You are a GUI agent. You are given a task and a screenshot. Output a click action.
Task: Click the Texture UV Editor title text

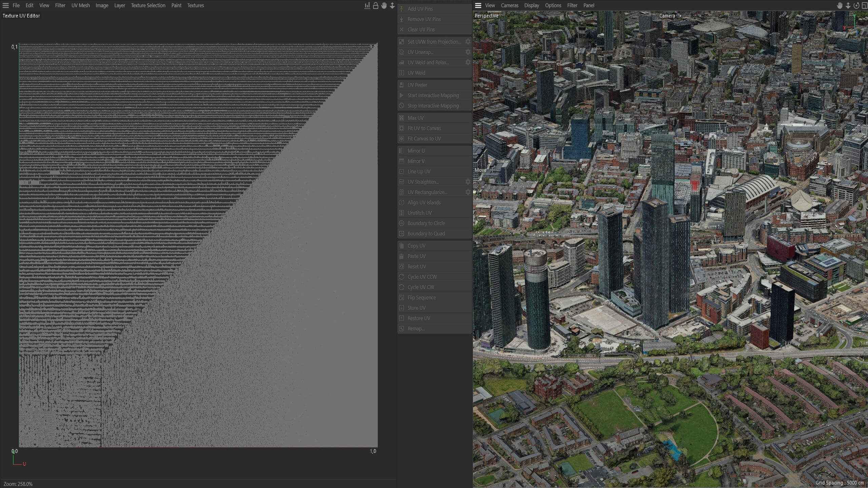[x=21, y=16]
